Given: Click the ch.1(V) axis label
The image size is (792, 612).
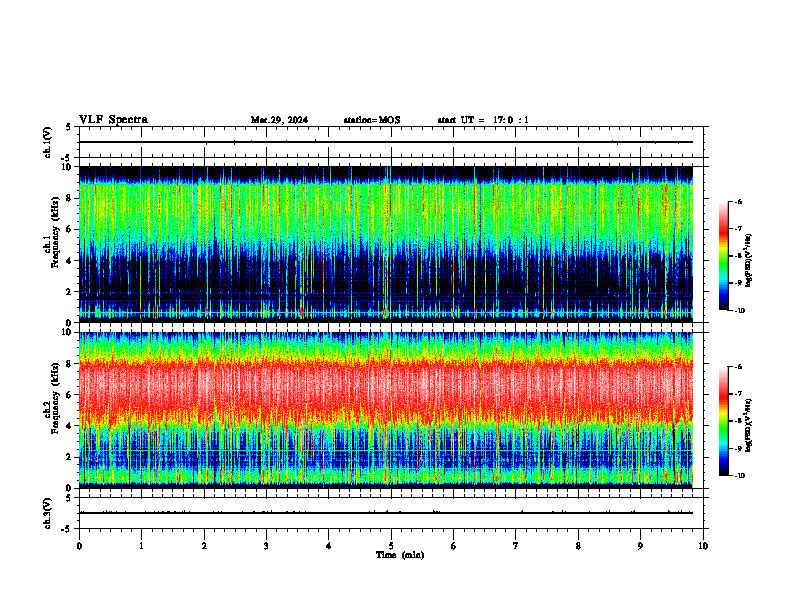Looking at the screenshot, I should coord(48,142).
